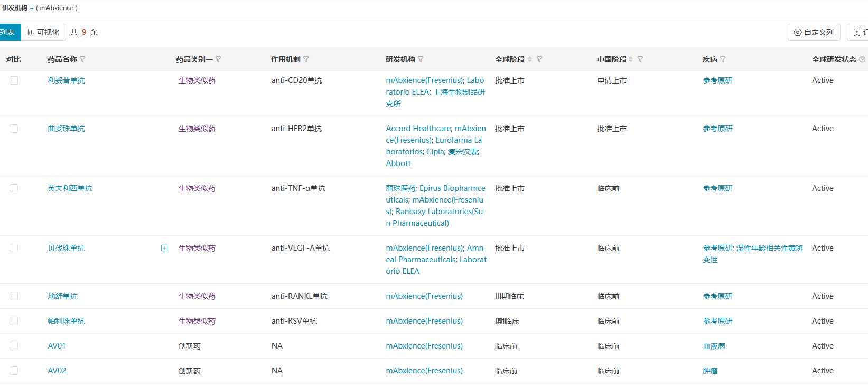Image resolution: width=868 pixels, height=385 pixels.
Task: Open the 血液病 disease link
Action: 714,346
